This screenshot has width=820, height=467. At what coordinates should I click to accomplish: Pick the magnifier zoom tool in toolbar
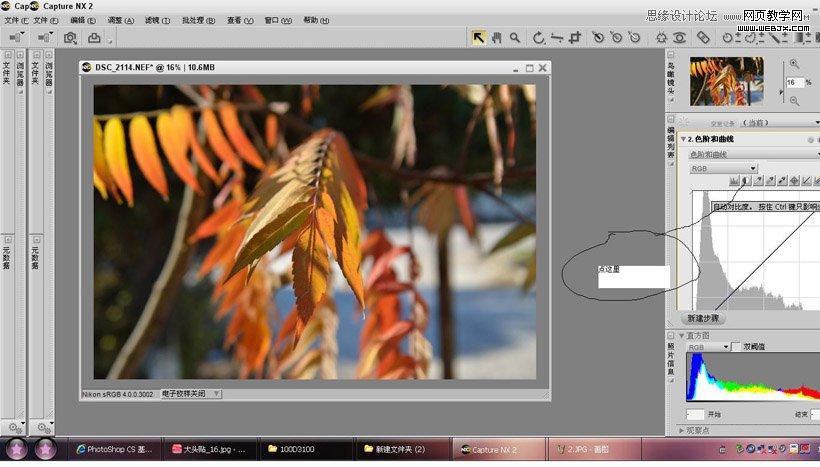tap(515, 38)
